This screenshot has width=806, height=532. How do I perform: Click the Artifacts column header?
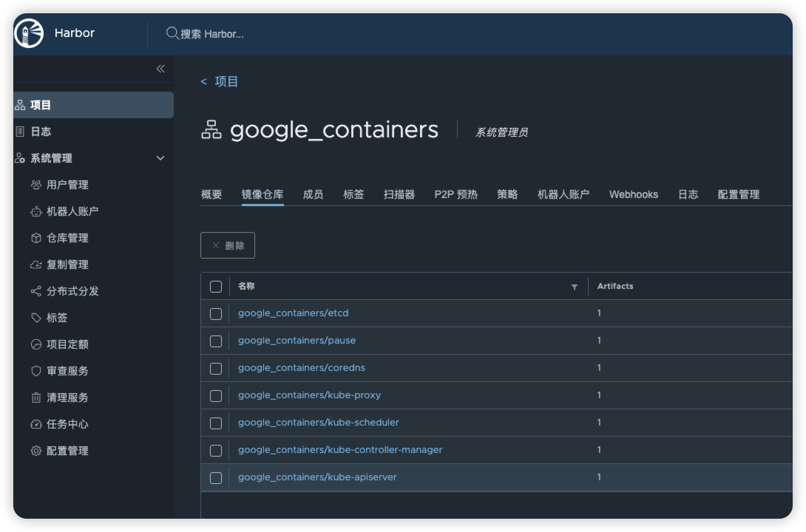(615, 286)
